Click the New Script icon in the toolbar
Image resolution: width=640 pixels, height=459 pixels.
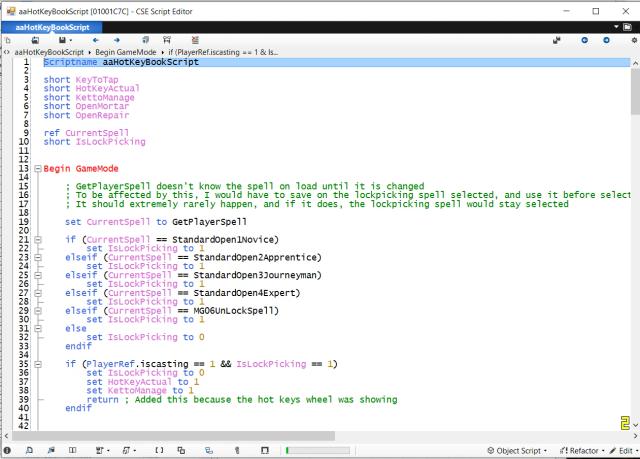coord(8,40)
